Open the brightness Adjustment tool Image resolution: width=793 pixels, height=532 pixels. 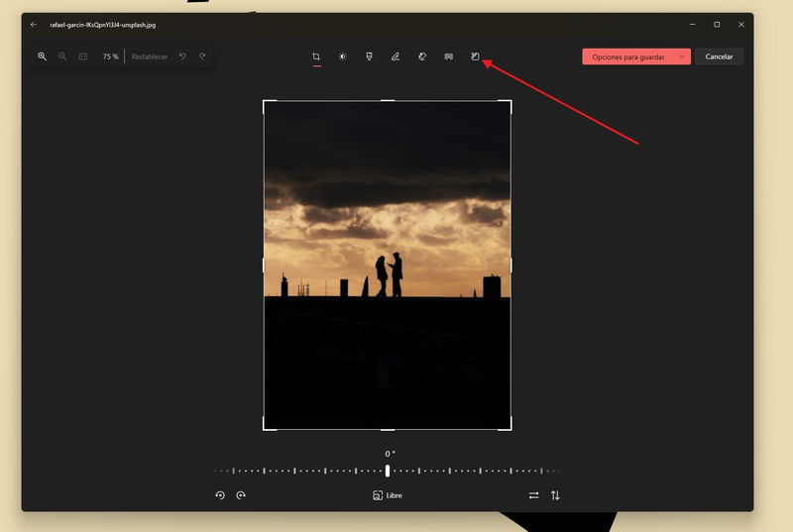click(343, 56)
